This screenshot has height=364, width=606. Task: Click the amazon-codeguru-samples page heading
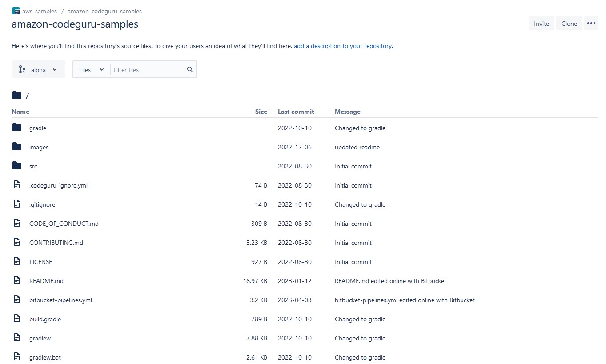75,24
